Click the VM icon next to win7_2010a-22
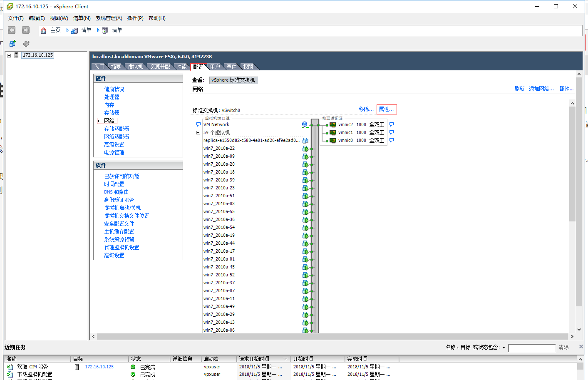The width and height of the screenshot is (588, 380). pos(305,148)
